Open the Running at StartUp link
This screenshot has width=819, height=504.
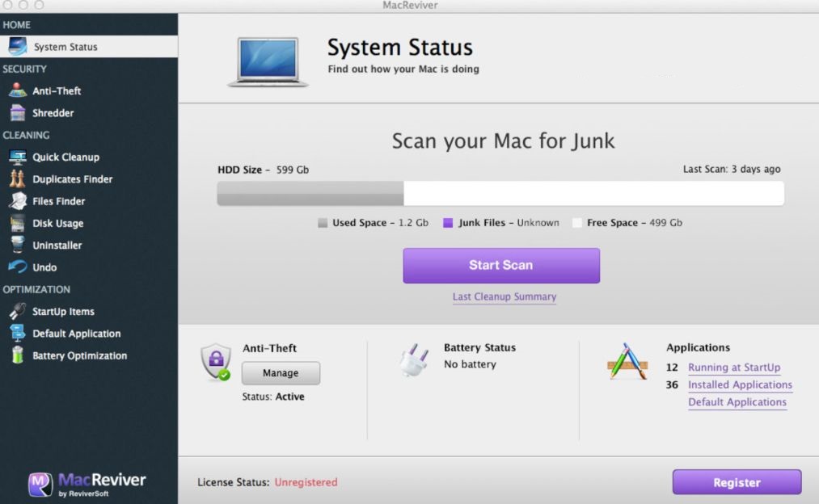[734, 367]
